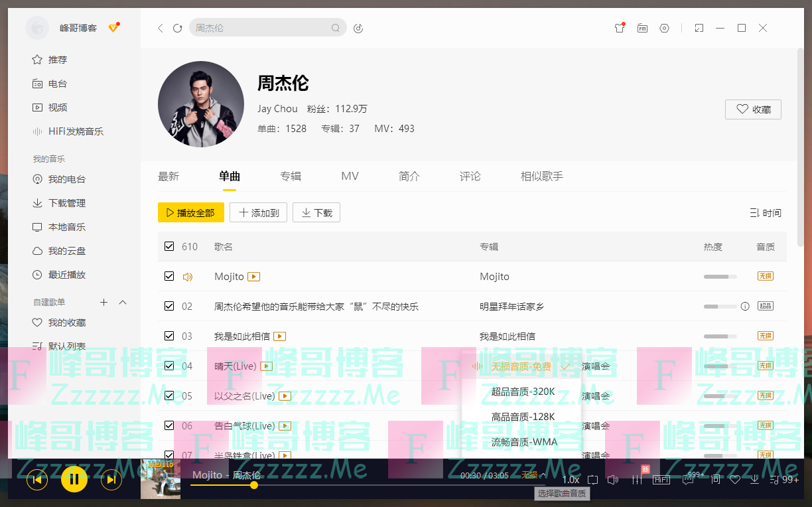The height and width of the screenshot is (507, 812).
Task: Open the 无损 quality dropdown in player bar
Action: coord(533,475)
